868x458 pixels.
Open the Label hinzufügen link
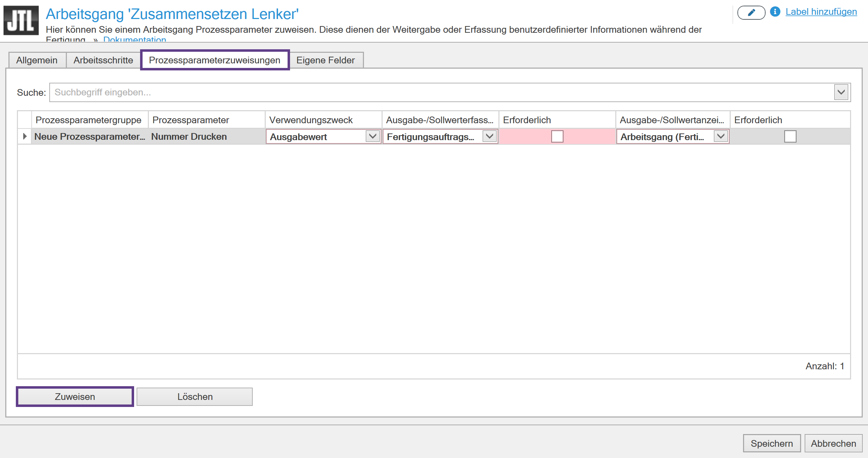click(x=821, y=12)
